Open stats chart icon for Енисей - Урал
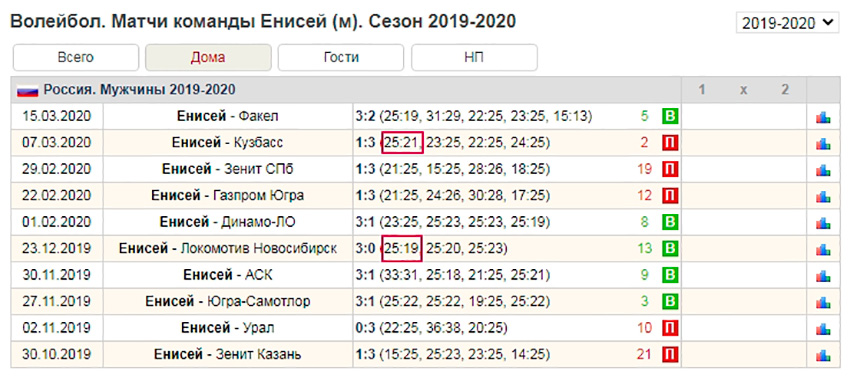This screenshot has width=850, height=381. tap(823, 328)
